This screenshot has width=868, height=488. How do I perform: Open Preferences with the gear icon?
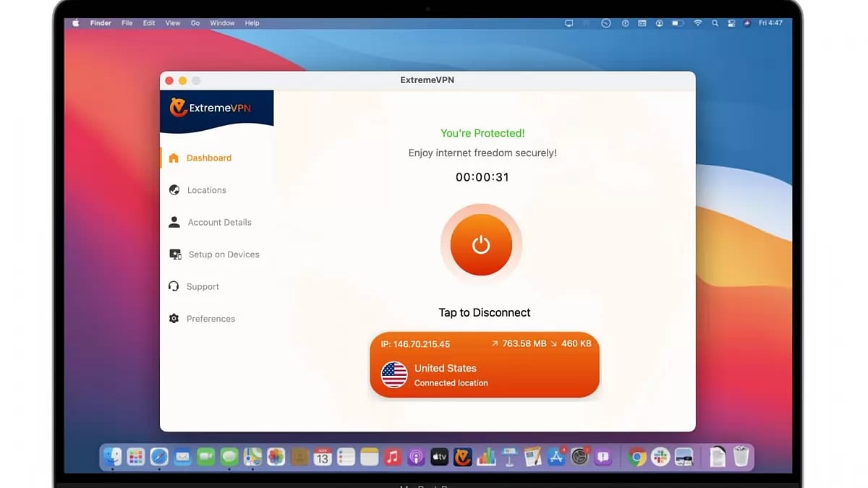click(x=174, y=318)
